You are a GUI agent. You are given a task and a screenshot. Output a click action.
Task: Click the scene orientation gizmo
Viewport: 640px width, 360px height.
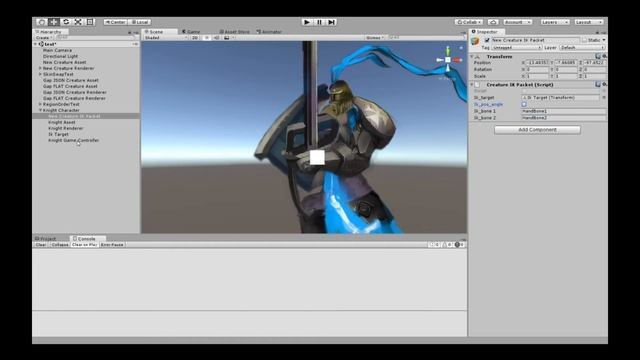tap(448, 60)
